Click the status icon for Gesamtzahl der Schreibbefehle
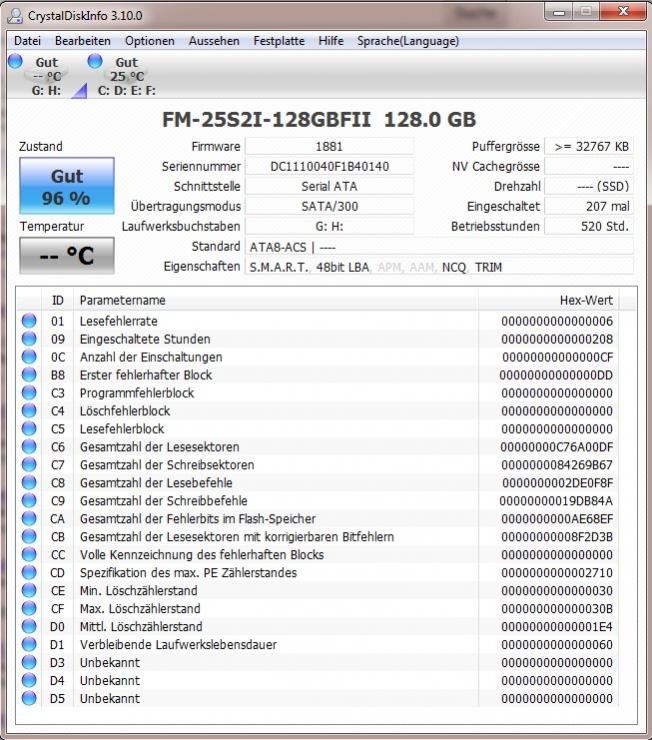The image size is (652, 740). (x=29, y=500)
